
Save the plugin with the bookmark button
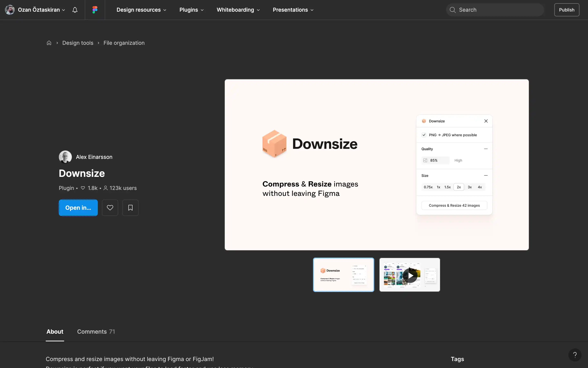[x=130, y=208]
